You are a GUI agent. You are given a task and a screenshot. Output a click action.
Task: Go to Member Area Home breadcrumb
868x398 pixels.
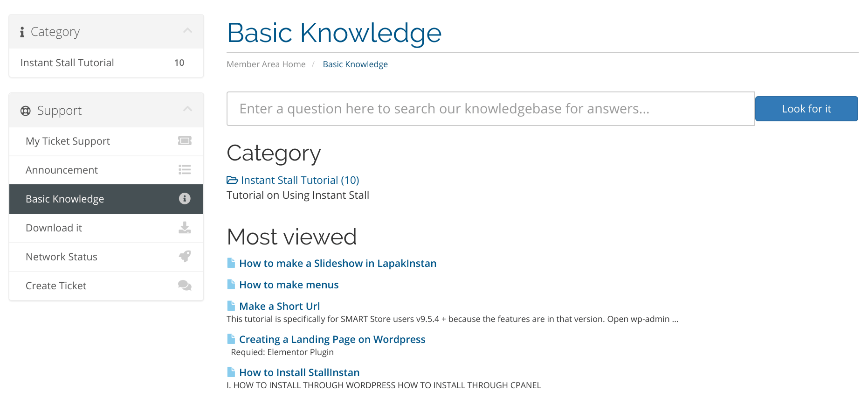click(x=266, y=64)
